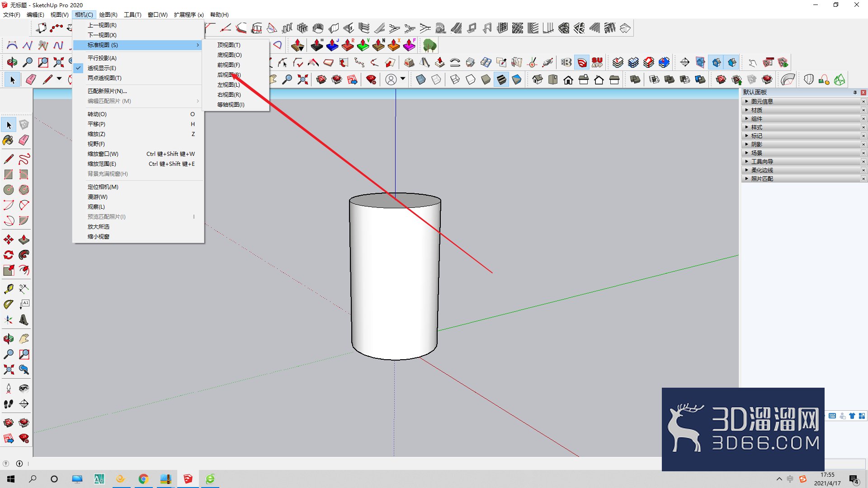Open the 绘图(R) menu

tap(108, 15)
